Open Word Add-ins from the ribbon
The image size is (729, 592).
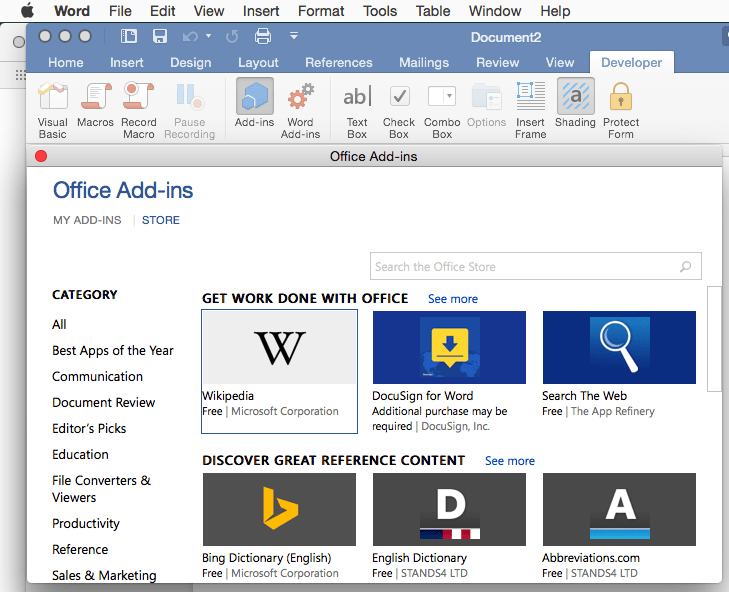tap(300, 109)
